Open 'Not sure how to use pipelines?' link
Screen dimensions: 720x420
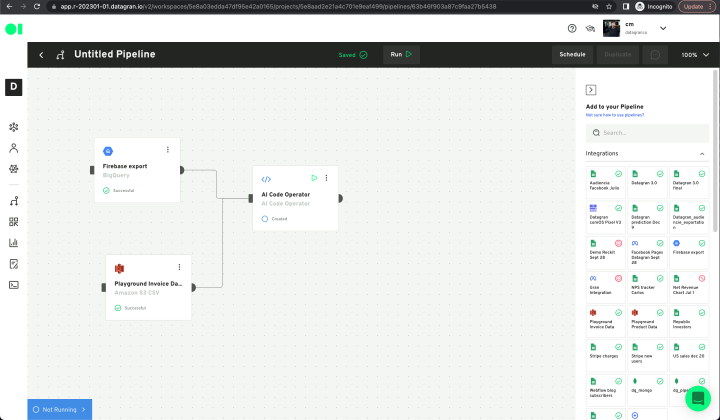click(615, 115)
